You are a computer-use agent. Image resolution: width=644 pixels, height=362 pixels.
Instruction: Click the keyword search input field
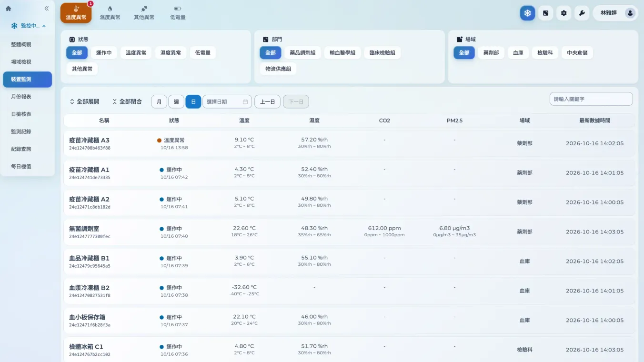pyautogui.click(x=591, y=99)
